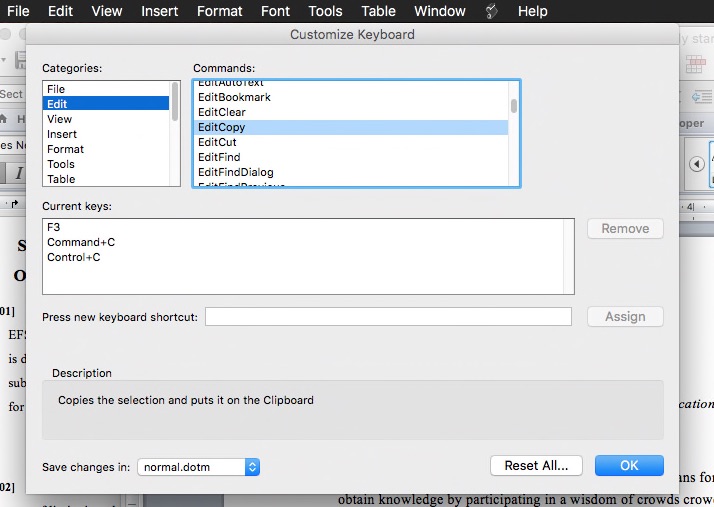Viewport: 714px width, 507px height.
Task: Open the View menu
Action: coord(107,11)
